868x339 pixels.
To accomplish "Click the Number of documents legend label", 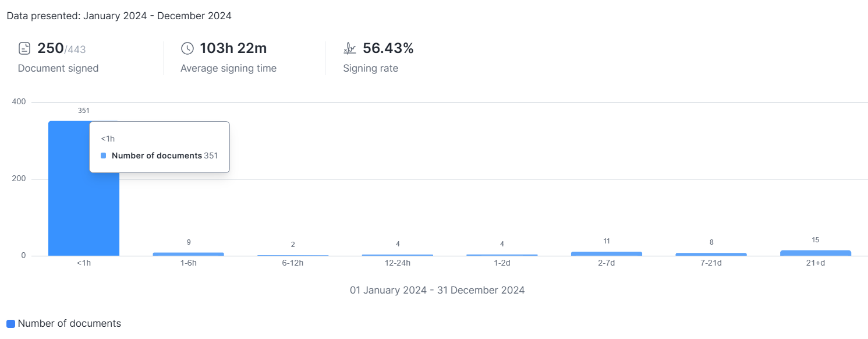I will pyautogui.click(x=69, y=323).
